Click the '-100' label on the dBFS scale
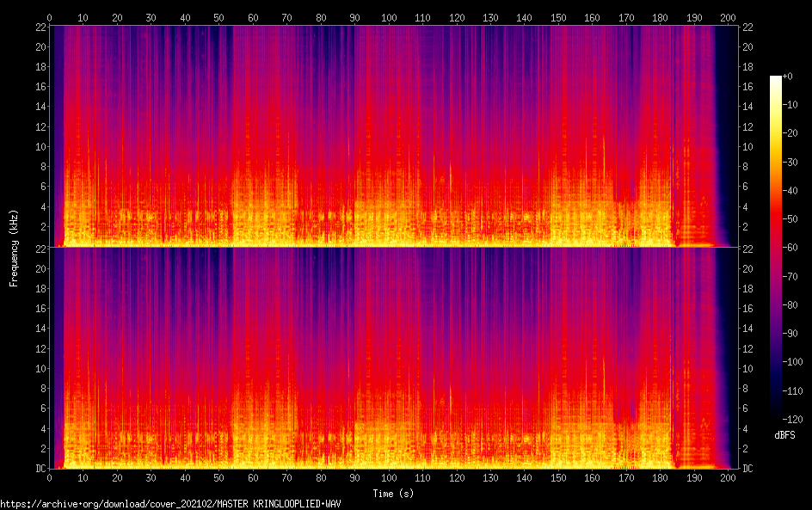 point(792,362)
